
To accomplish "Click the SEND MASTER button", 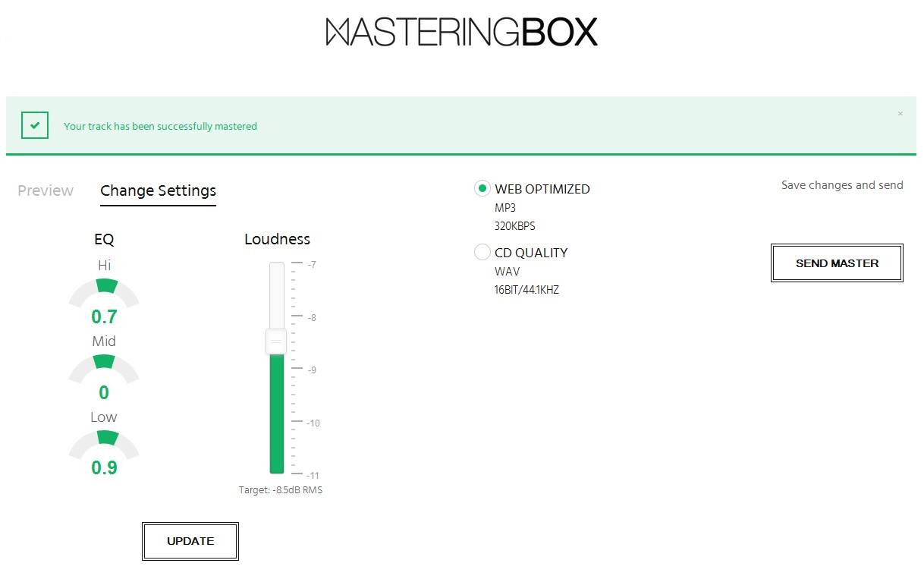I will click(837, 263).
